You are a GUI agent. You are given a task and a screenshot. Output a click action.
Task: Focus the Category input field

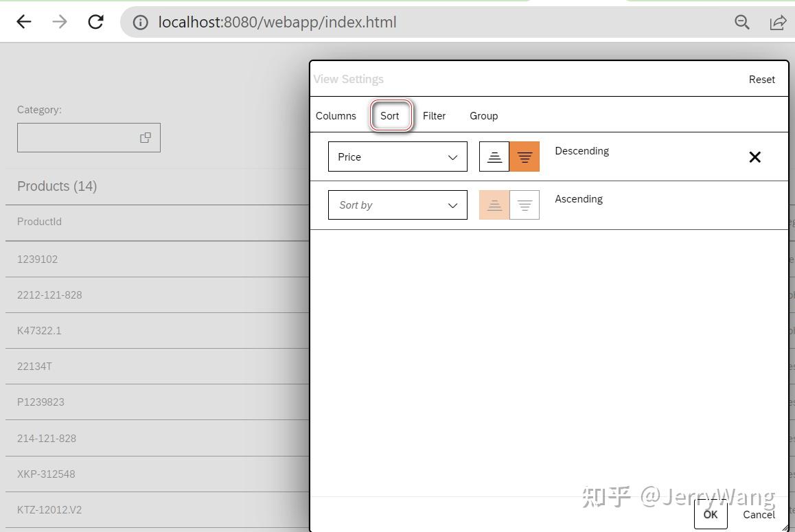point(89,137)
